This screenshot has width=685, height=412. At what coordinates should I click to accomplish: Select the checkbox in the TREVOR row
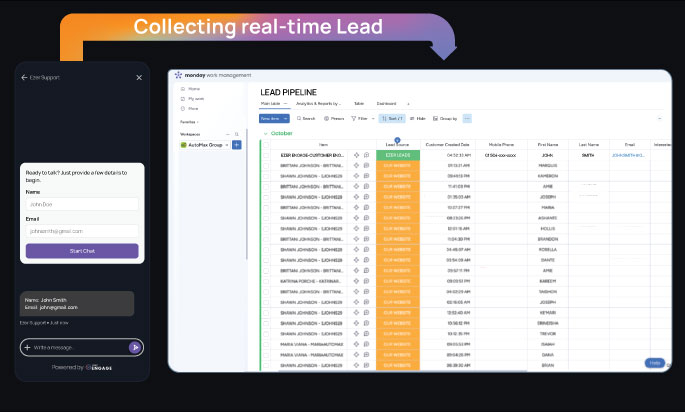point(266,334)
